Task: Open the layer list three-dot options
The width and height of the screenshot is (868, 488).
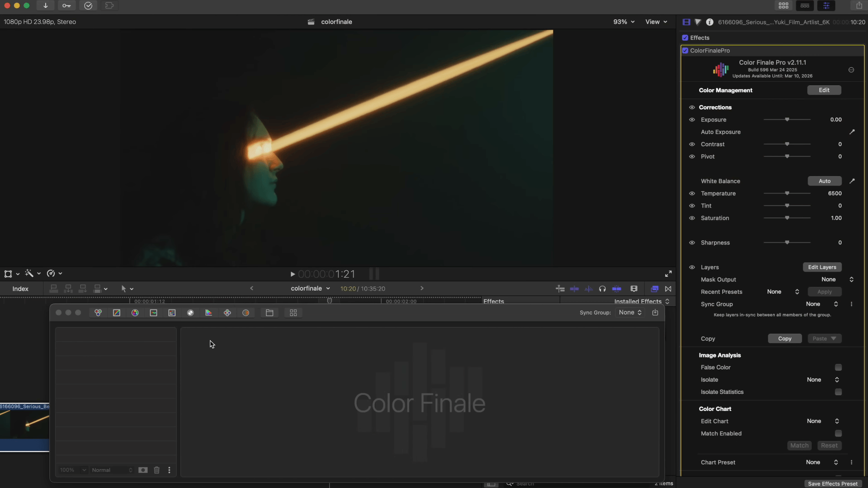Action: click(169, 470)
